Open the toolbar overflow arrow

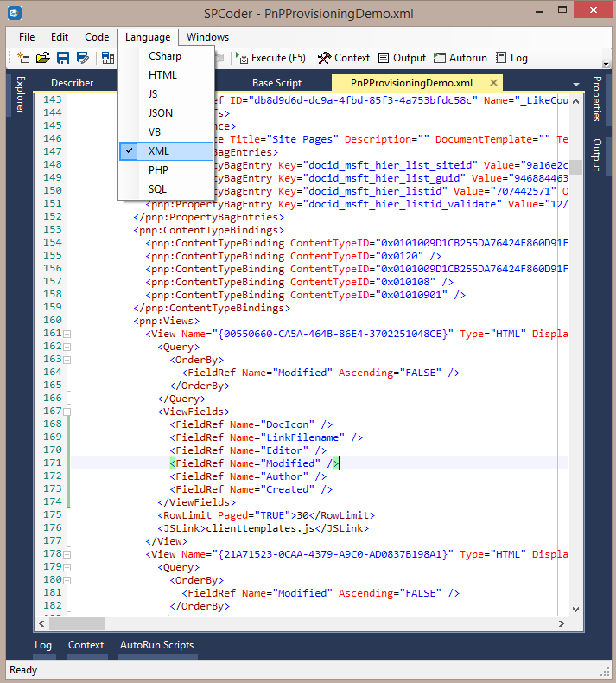606,64
